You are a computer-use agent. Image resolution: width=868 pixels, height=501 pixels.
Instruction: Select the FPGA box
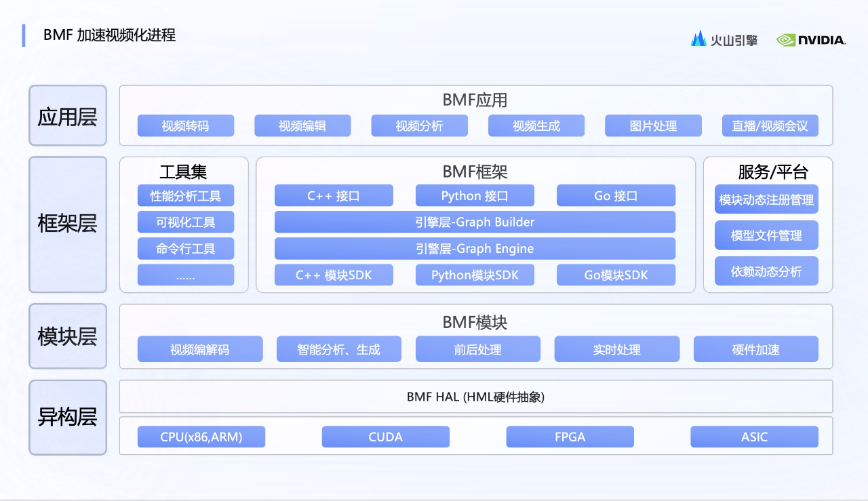(570, 437)
